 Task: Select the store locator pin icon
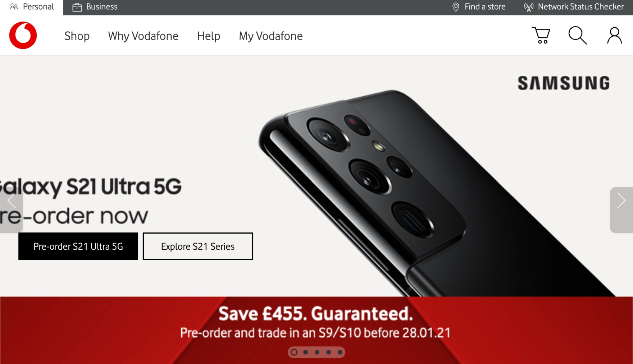click(x=456, y=7)
